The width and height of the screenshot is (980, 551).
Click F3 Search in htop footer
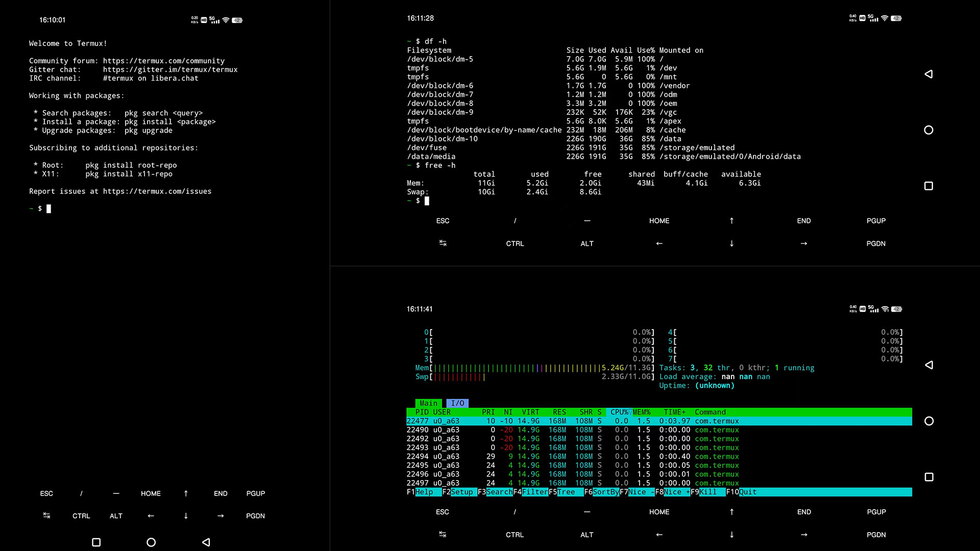pos(495,492)
